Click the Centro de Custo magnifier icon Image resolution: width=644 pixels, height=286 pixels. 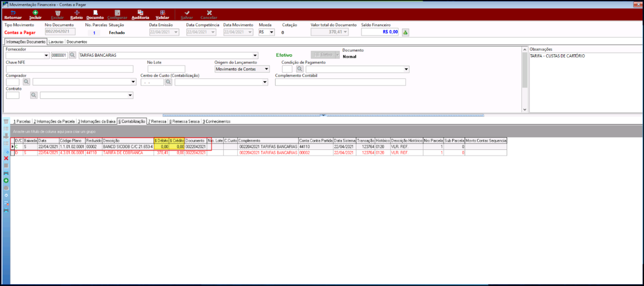point(168,82)
